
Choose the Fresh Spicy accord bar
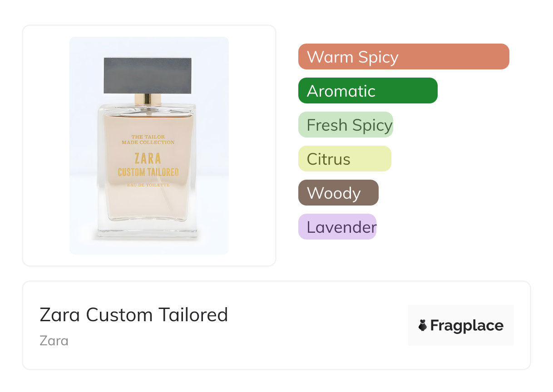tap(345, 125)
